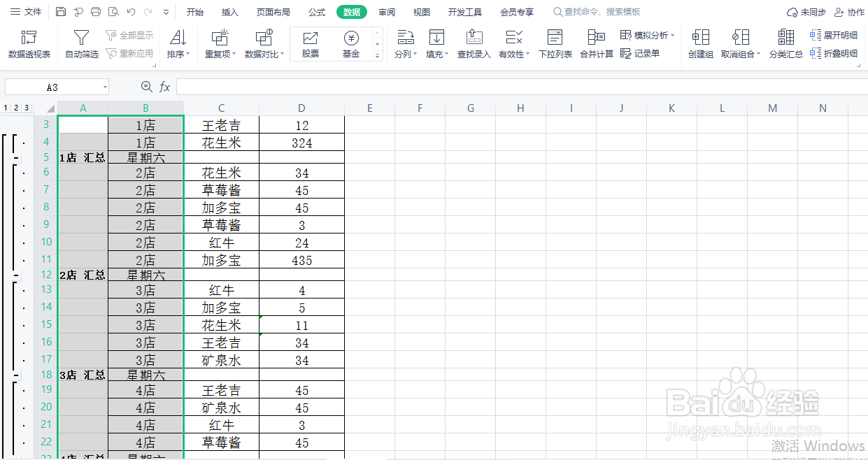868x460 pixels.
Task: Open the 分类汇总 subtotal tool
Action: 786,44
